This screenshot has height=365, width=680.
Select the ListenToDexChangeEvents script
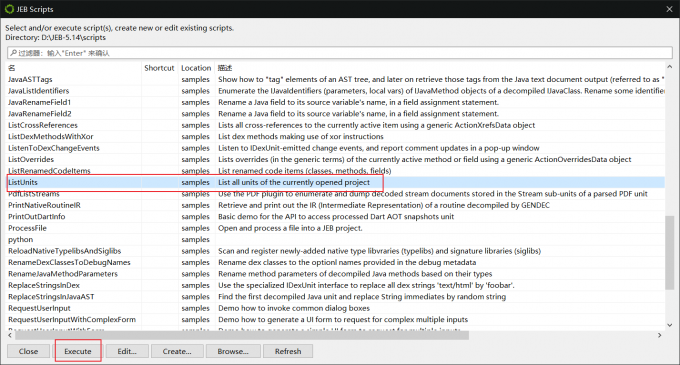click(x=54, y=148)
